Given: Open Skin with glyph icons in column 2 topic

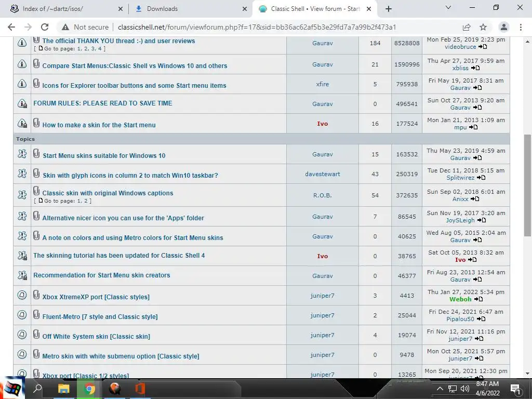Looking at the screenshot, I should pos(130,176).
